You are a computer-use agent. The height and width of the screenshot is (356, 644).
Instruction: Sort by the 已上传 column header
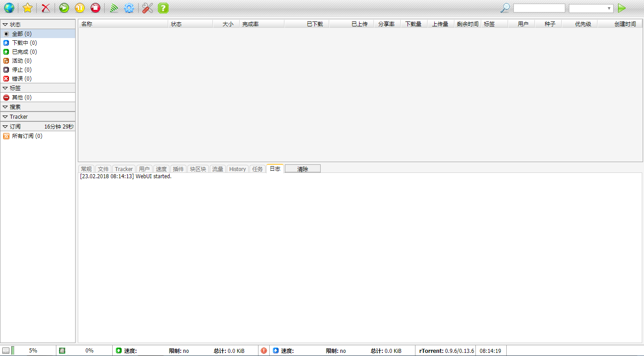[x=352, y=24]
